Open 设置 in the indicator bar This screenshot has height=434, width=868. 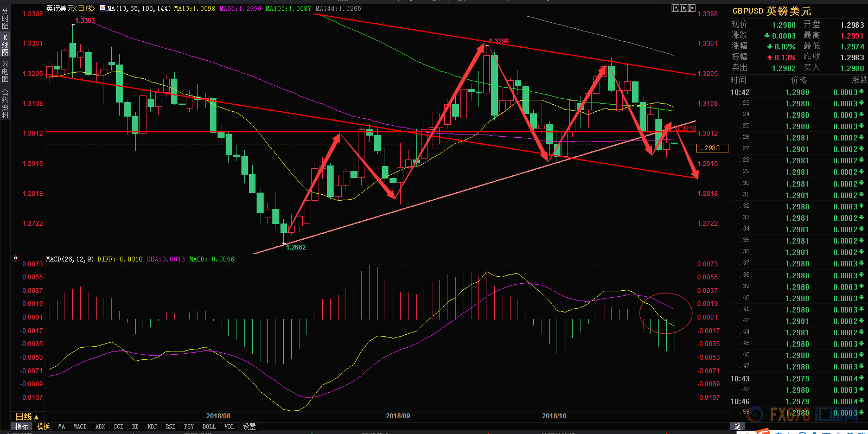[x=249, y=427]
